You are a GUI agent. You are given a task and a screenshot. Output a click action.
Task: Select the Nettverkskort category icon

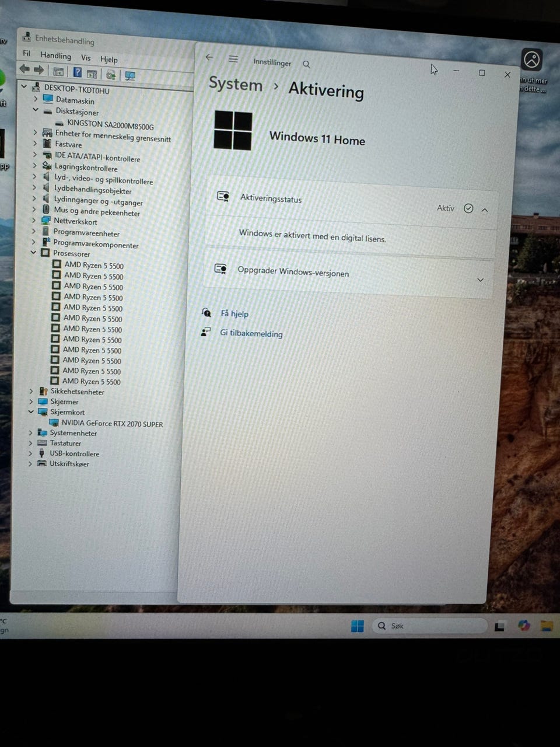coord(46,221)
